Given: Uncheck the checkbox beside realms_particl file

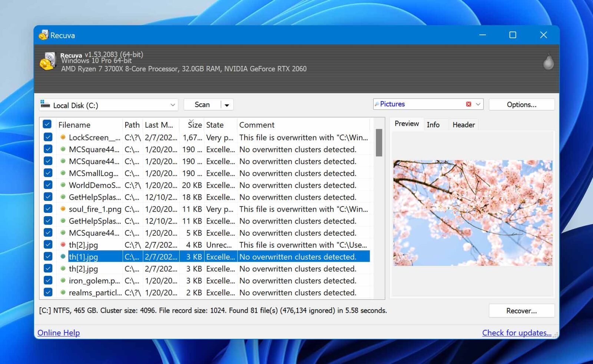Looking at the screenshot, I should [47, 292].
